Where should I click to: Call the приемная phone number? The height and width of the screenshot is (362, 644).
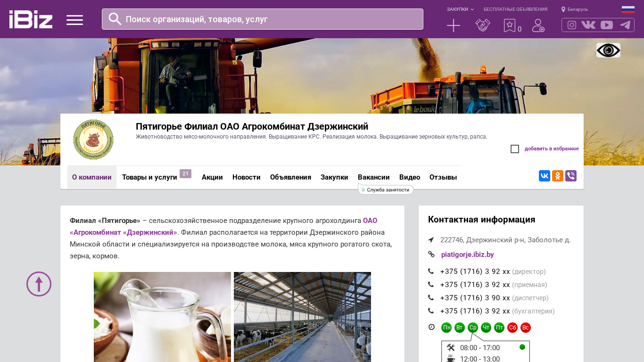coord(475,285)
